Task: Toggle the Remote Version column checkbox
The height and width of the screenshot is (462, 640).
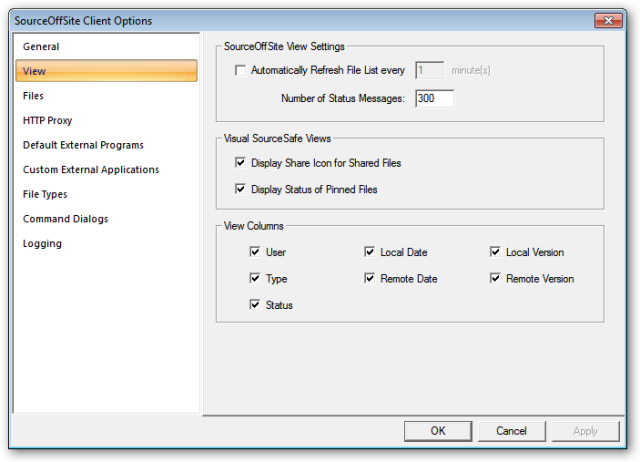Action: tap(495, 278)
